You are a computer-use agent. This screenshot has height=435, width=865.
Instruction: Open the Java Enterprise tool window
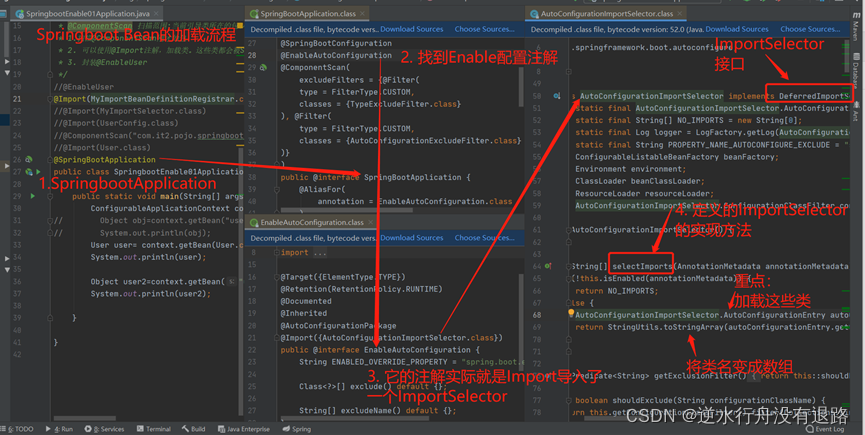click(x=244, y=429)
